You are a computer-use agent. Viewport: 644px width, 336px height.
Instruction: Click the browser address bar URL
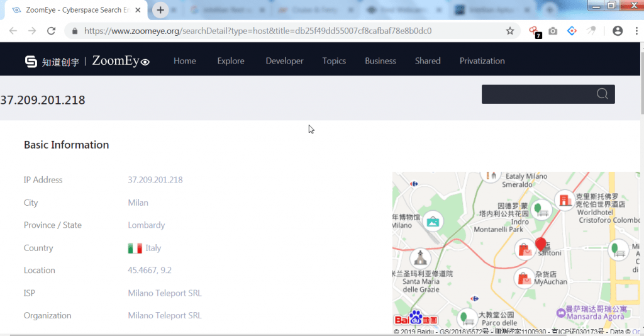(x=258, y=31)
